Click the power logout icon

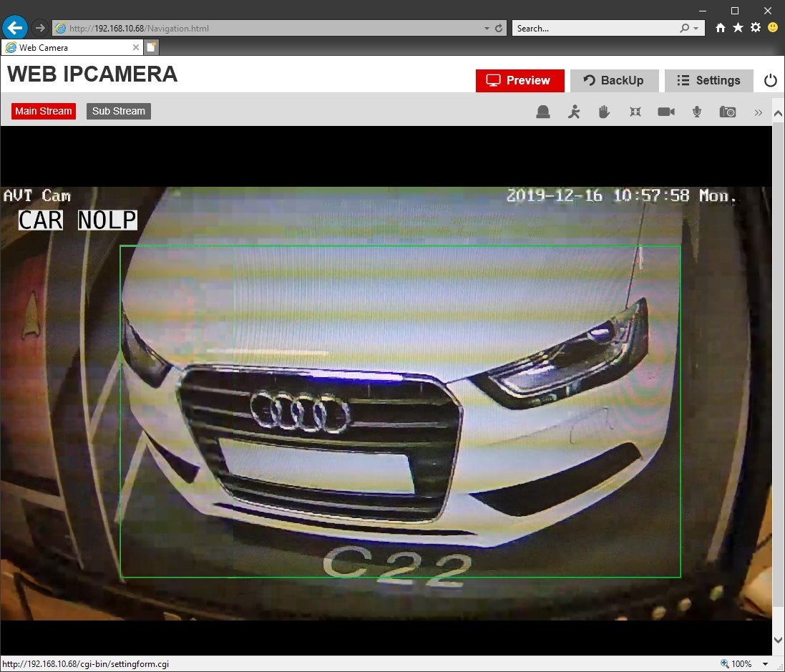click(x=771, y=81)
